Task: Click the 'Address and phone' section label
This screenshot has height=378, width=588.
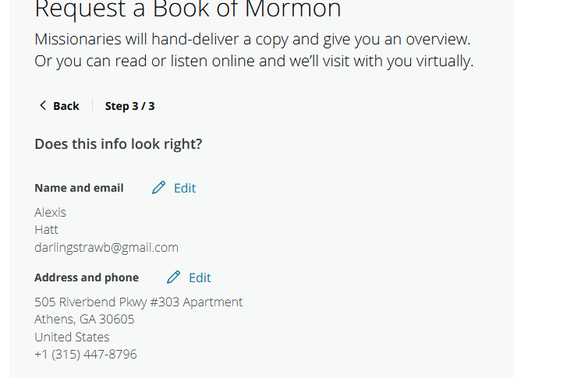Action: coord(87,277)
